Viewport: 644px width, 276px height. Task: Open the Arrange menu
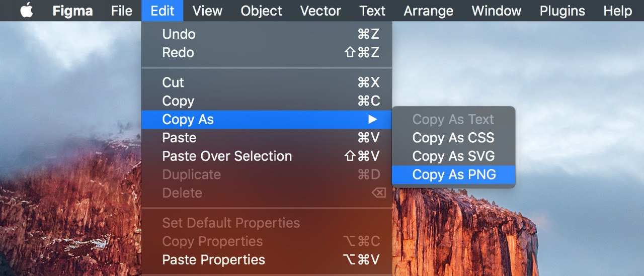pyautogui.click(x=429, y=11)
